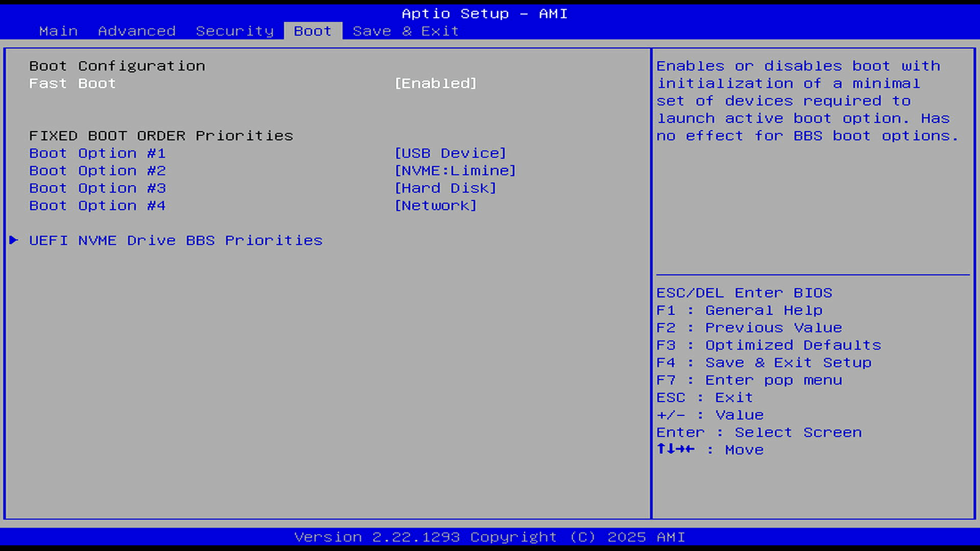The image size is (980, 551).
Task: Click the ESC/DEL Enter BIOS hint
Action: tap(744, 293)
